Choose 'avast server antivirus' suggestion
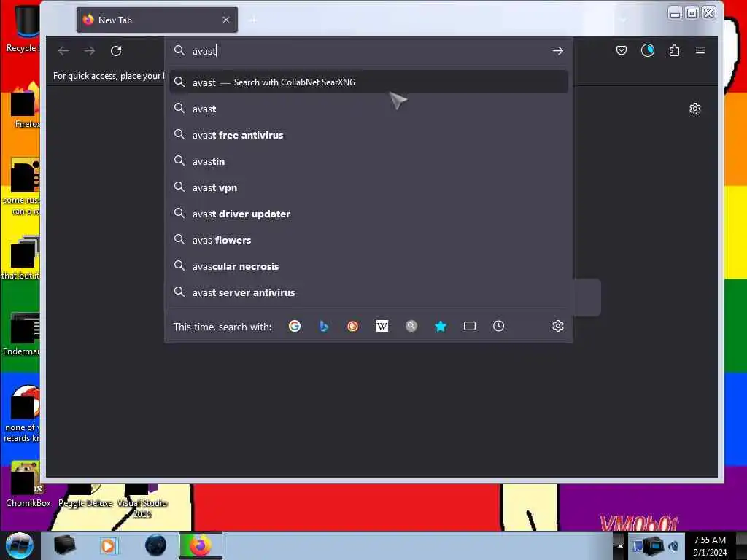Screen dimensions: 747x560 point(368,292)
